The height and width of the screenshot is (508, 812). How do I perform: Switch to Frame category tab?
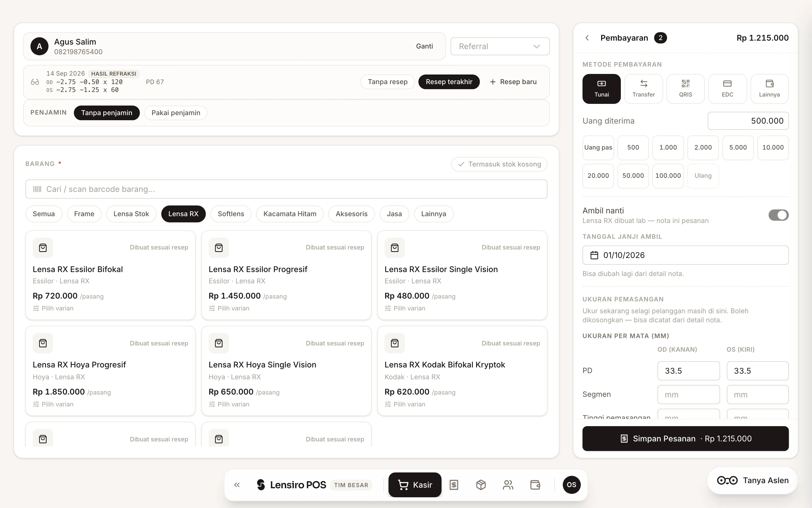84,214
